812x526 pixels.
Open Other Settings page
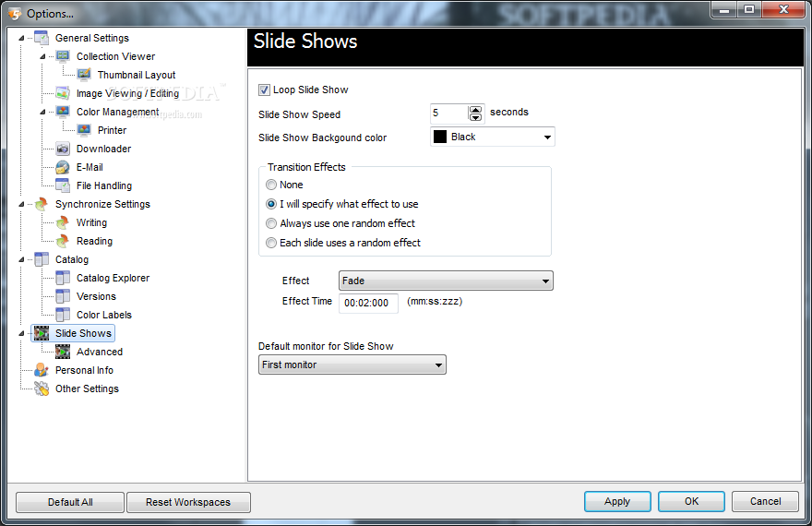[x=87, y=389]
